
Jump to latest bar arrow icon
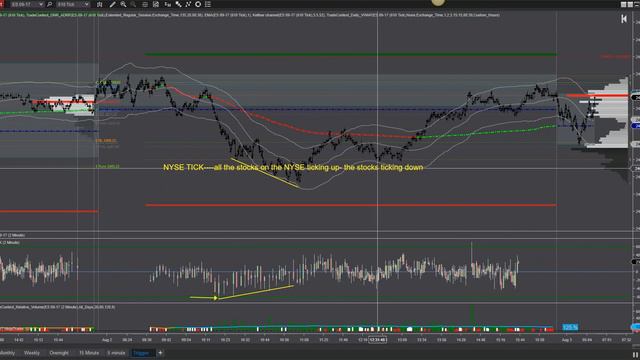pyautogui.click(x=624, y=19)
